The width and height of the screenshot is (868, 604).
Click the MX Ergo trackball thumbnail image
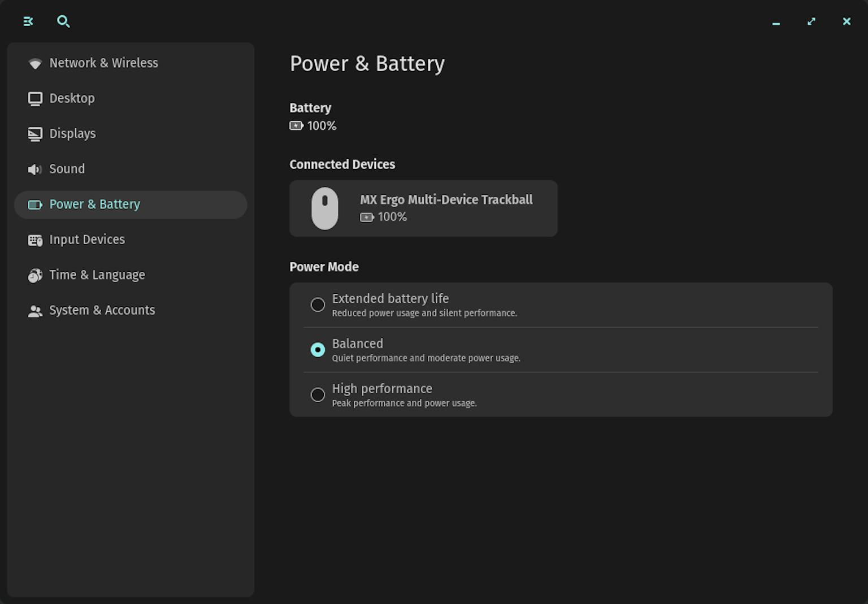pyautogui.click(x=325, y=208)
